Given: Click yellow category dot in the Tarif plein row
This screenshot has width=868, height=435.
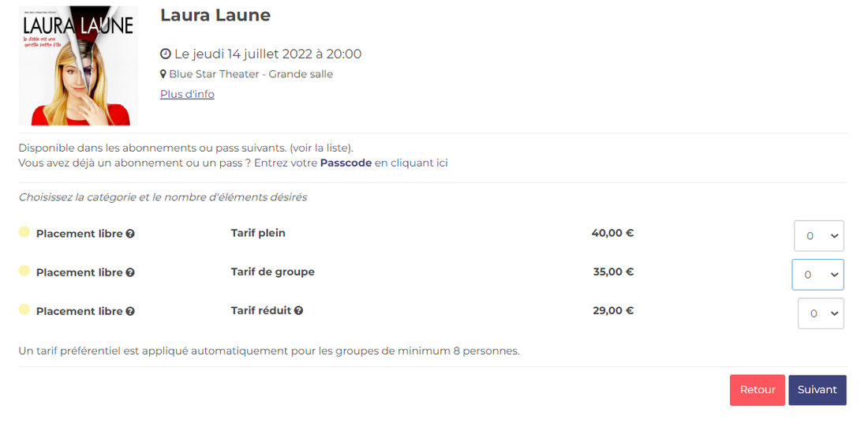Looking at the screenshot, I should pos(24,232).
